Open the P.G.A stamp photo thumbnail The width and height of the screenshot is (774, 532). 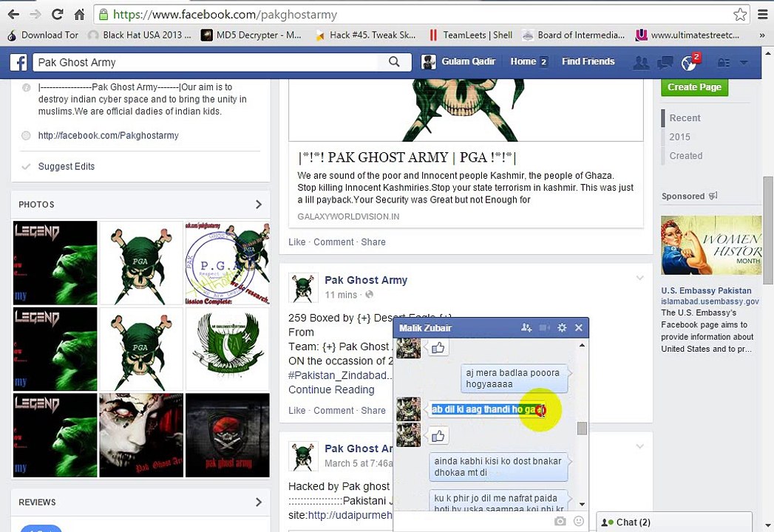coord(227,262)
